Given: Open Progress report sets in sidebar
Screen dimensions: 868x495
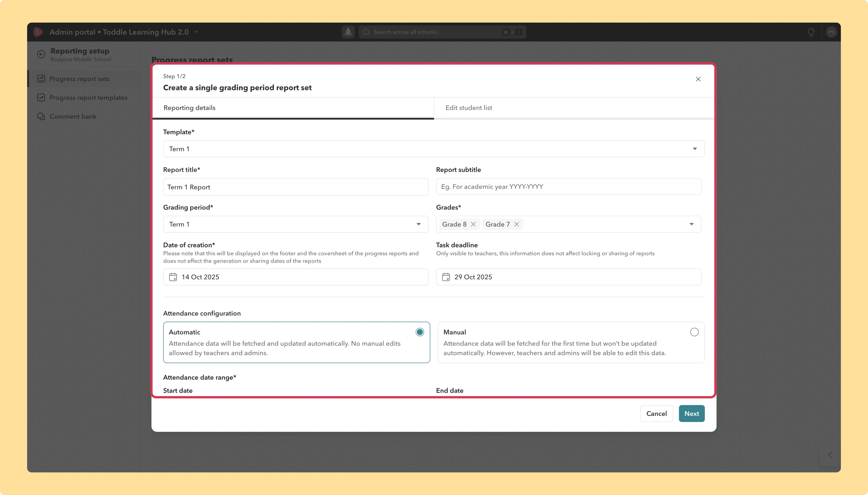Looking at the screenshot, I should [x=84, y=79].
